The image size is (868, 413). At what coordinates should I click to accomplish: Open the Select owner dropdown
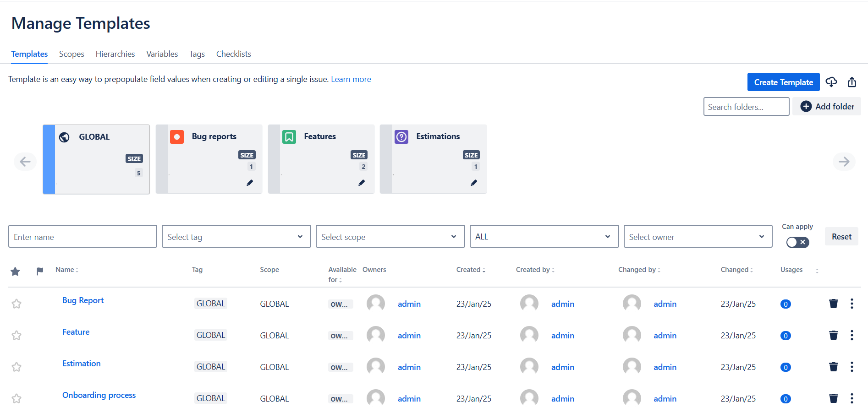tap(698, 237)
